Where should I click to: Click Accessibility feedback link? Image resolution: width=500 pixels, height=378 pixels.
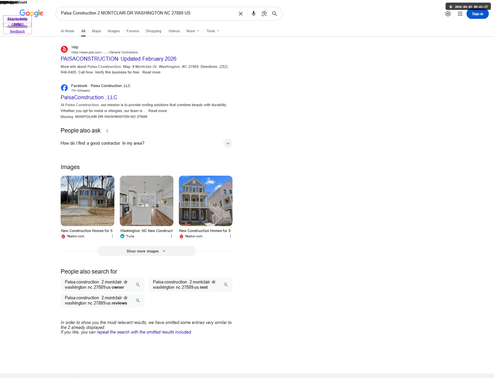point(17,28)
